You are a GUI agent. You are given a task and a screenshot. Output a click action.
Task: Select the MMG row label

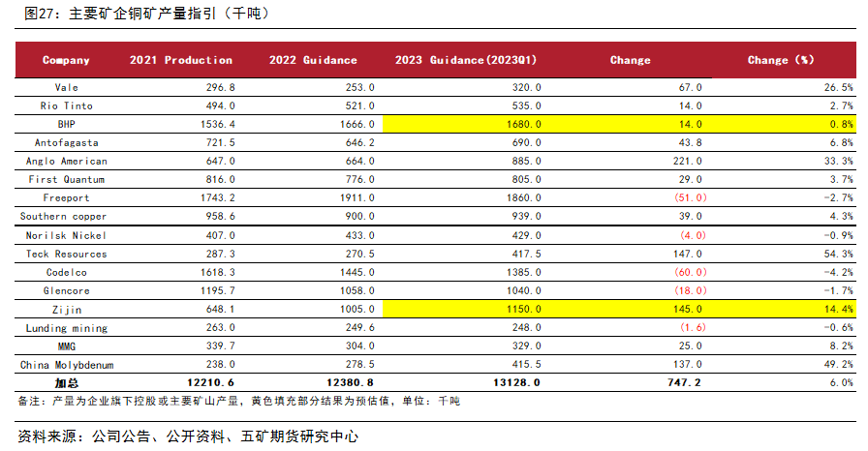(67, 346)
